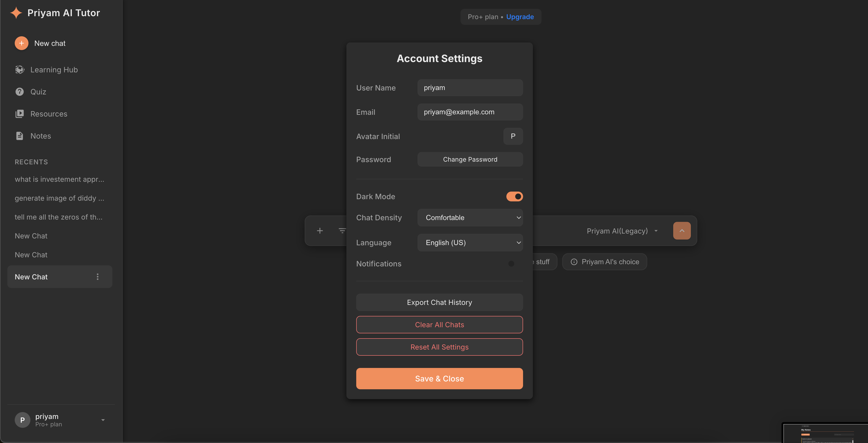Click the Save & Close button
Viewport: 868px width, 443px height.
click(439, 379)
